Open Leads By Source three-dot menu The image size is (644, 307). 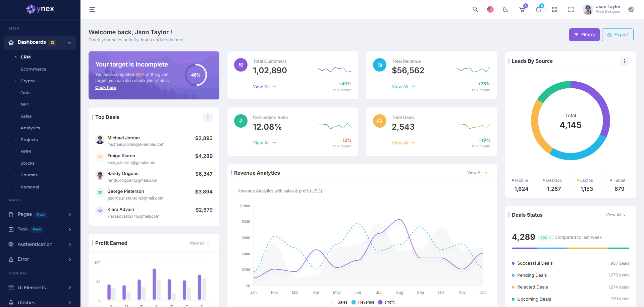[x=625, y=61]
